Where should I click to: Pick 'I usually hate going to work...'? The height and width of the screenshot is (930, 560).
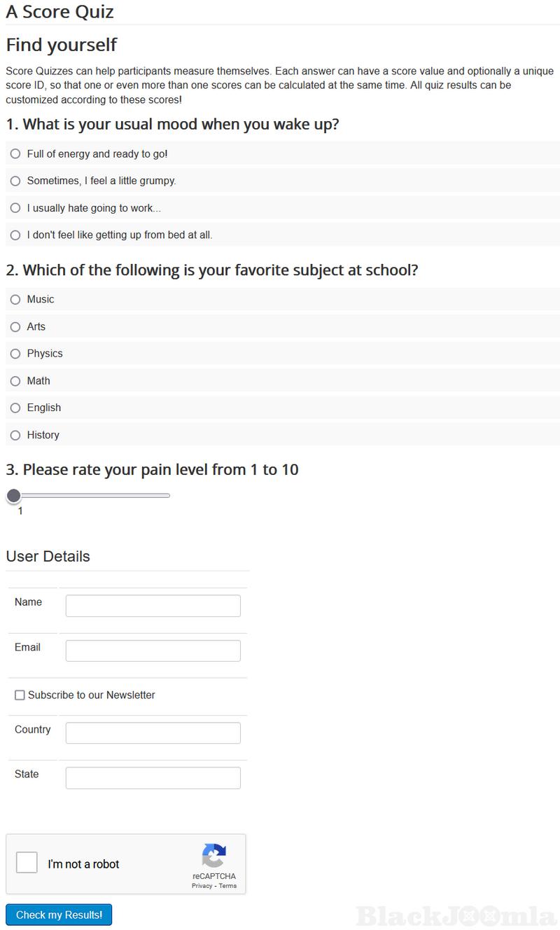(15, 209)
